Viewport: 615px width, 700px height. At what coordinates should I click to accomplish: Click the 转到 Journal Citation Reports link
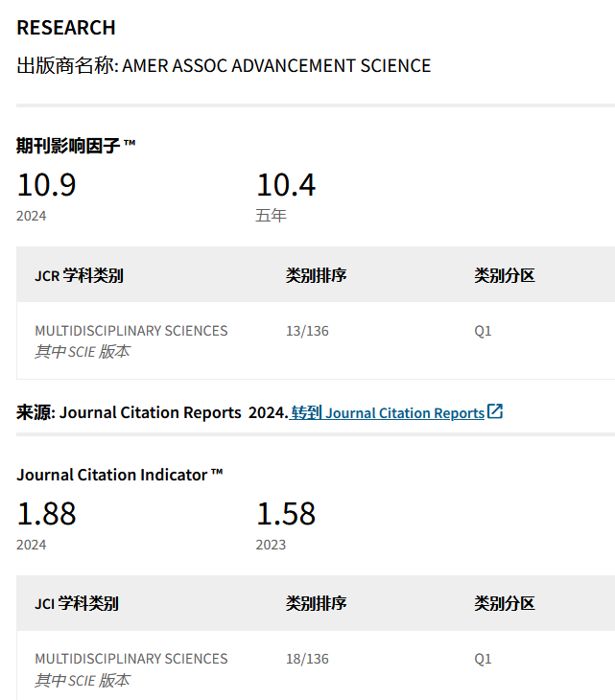pos(388,412)
